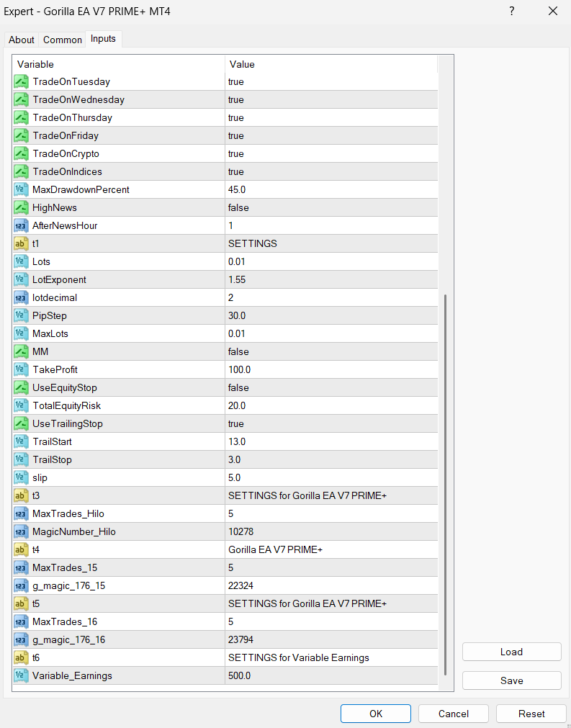Click the vertical scrollbar in inputs list
Viewport: 571px width, 728px height.
pyautogui.click(x=446, y=482)
